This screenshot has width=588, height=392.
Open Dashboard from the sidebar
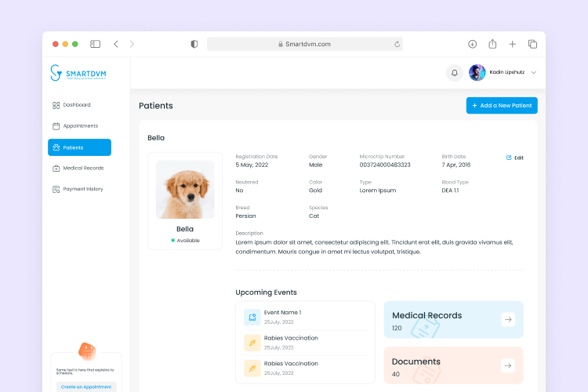(77, 105)
